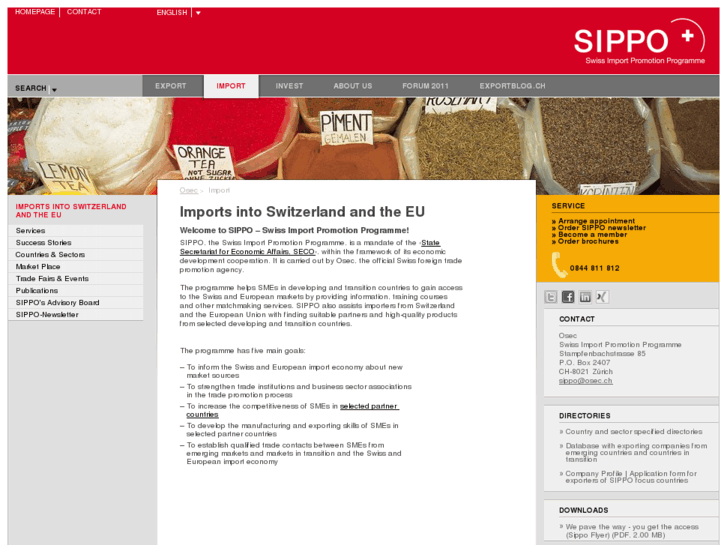Screen dimensions: 727x545
Task: Open the Export tab
Action: (x=171, y=86)
